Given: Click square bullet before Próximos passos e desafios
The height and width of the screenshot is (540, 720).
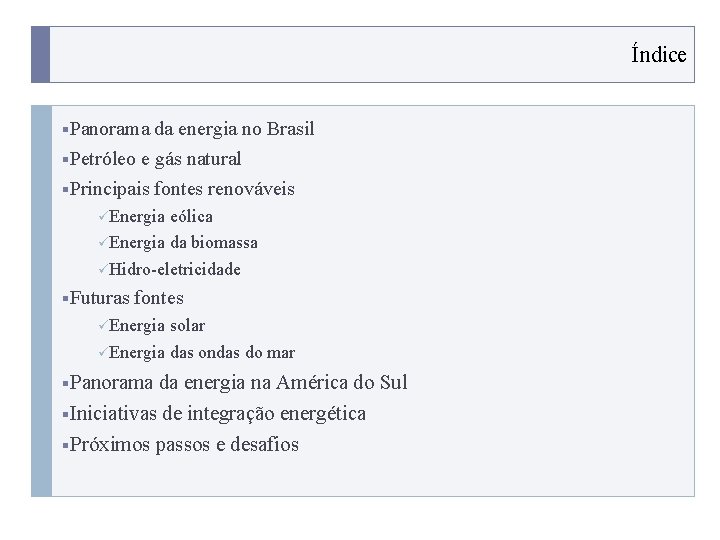Looking at the screenshot, I should click(65, 445).
